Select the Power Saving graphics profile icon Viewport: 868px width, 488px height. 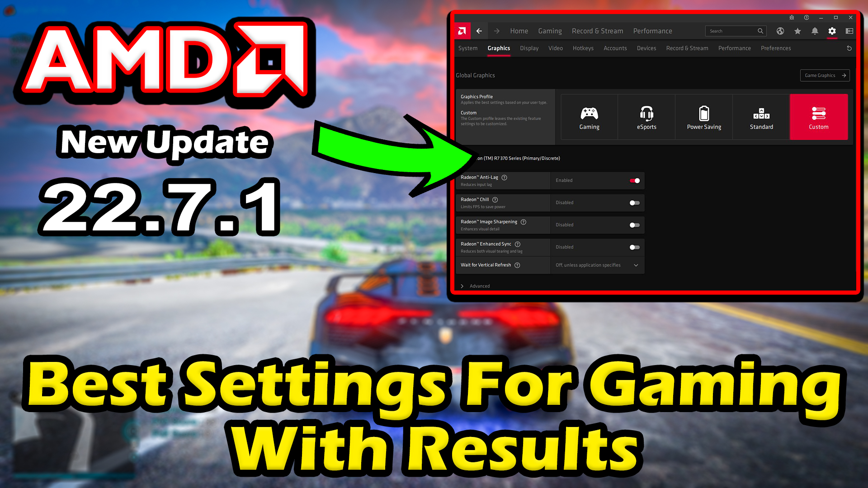tap(704, 113)
